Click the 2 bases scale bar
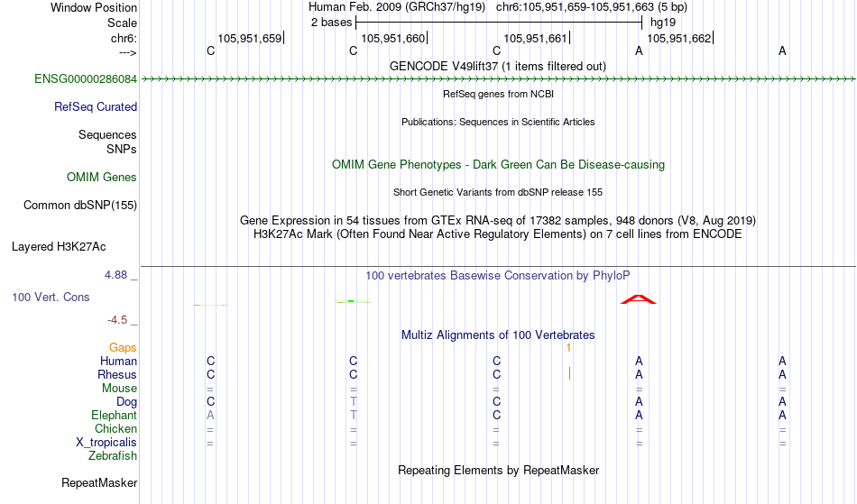Viewport: 857px width, 504px height. tap(499, 23)
